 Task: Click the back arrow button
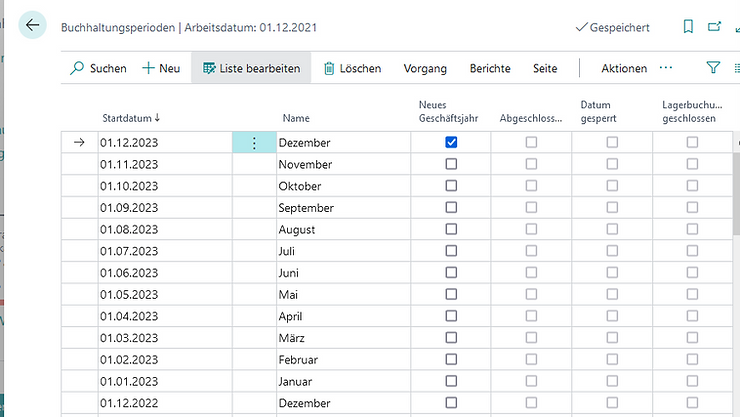click(x=33, y=26)
